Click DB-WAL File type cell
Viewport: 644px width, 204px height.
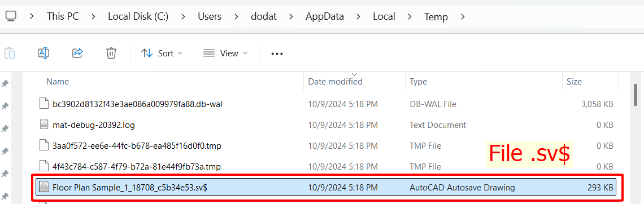pyautogui.click(x=433, y=104)
